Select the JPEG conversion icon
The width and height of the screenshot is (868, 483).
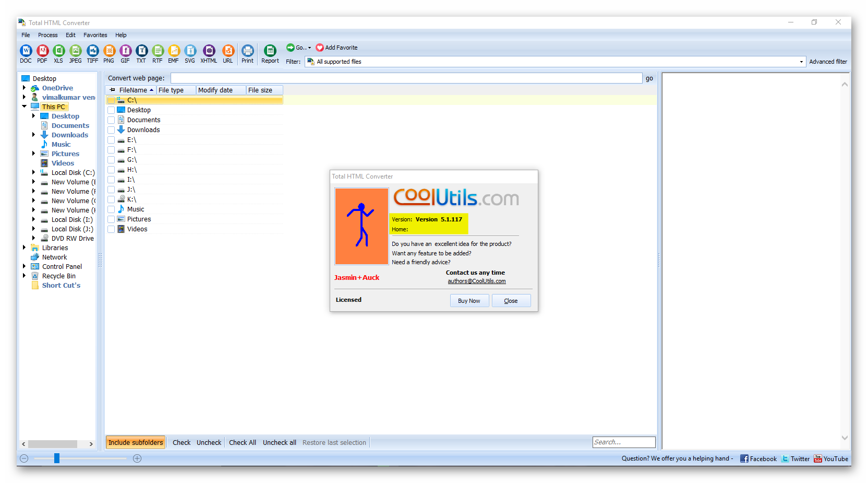click(x=76, y=51)
